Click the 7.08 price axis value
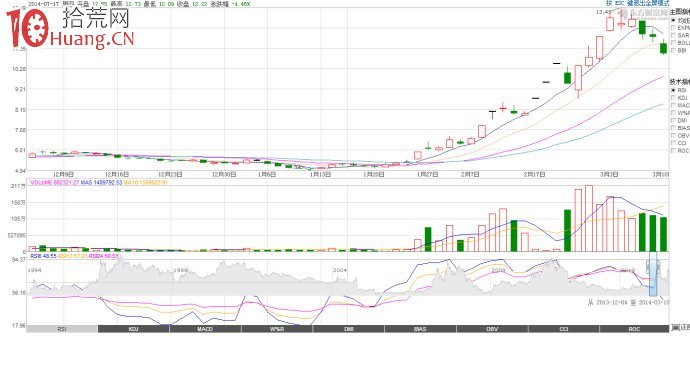690x387 pixels. tap(21, 130)
